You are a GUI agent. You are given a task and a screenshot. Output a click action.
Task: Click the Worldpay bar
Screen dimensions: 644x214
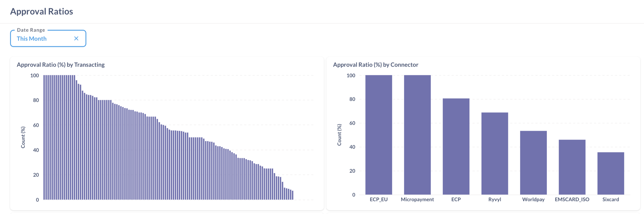(x=533, y=163)
